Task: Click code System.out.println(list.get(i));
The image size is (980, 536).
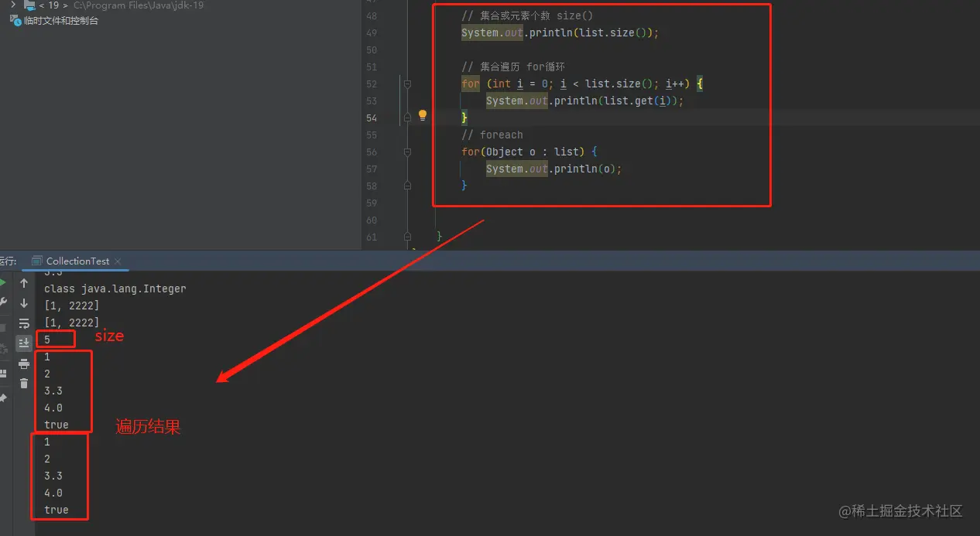Action: (584, 101)
